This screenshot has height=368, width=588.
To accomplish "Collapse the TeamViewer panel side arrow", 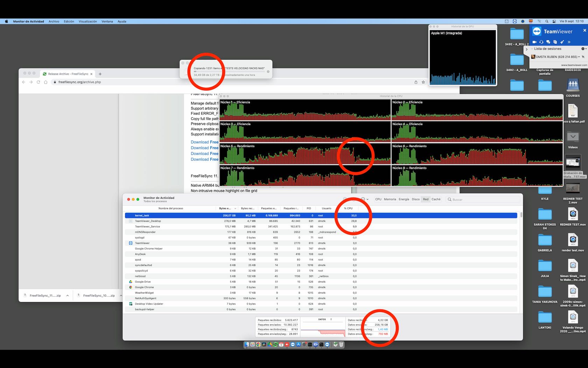I will pyautogui.click(x=526, y=49).
